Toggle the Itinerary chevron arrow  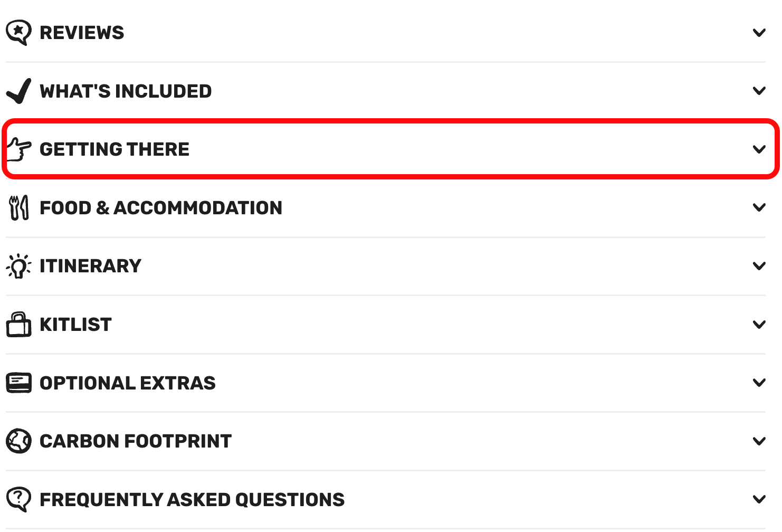click(x=759, y=266)
